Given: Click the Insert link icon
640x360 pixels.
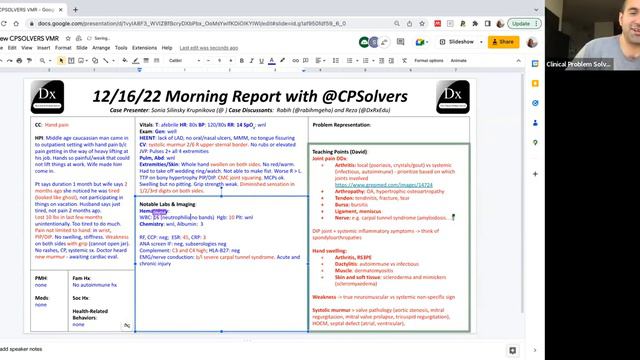Looking at the screenshot, I should click(x=296, y=61).
